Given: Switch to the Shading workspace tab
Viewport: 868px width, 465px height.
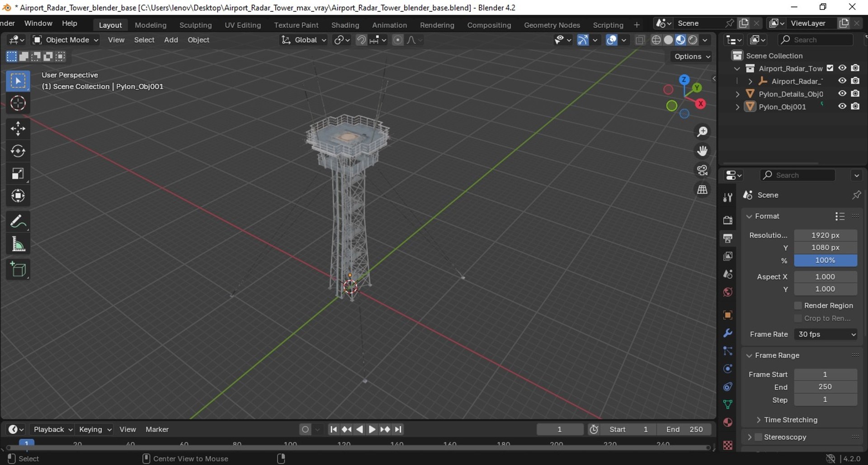Looking at the screenshot, I should click(345, 25).
